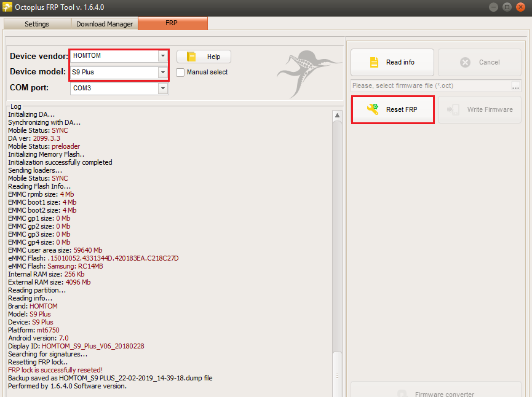Click 'Searching for signatures…' log line
Image resolution: width=532 pixels, height=397 pixels.
tap(47, 354)
